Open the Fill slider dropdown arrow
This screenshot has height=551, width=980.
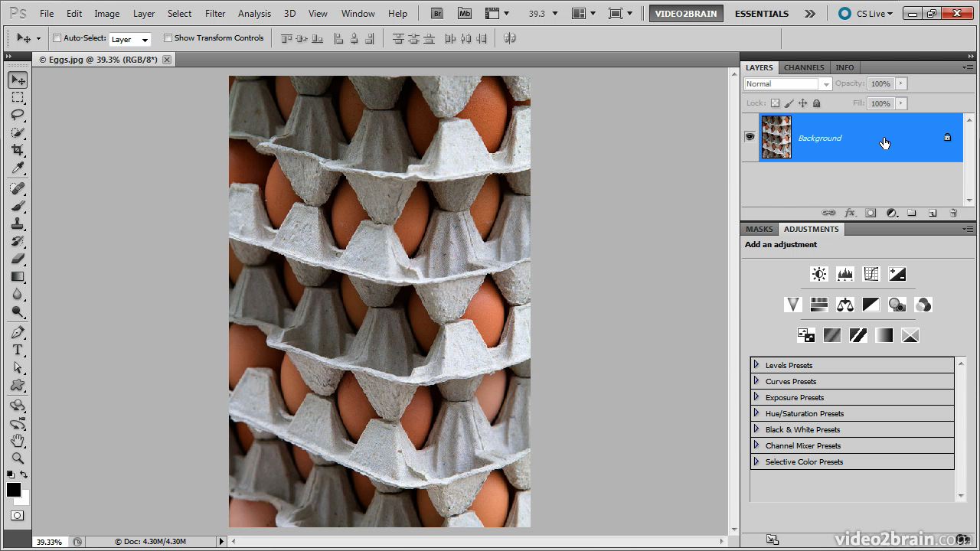[x=901, y=103]
